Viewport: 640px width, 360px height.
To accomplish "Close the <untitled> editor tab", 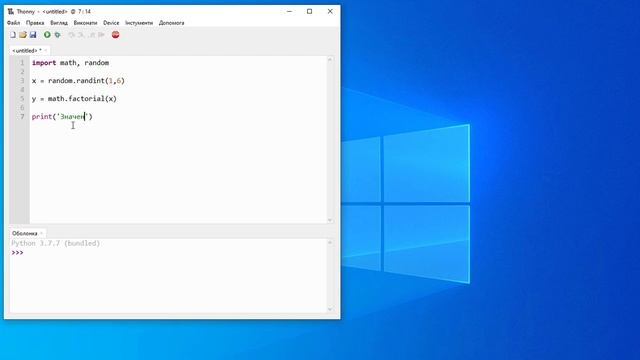I will 45,51.
